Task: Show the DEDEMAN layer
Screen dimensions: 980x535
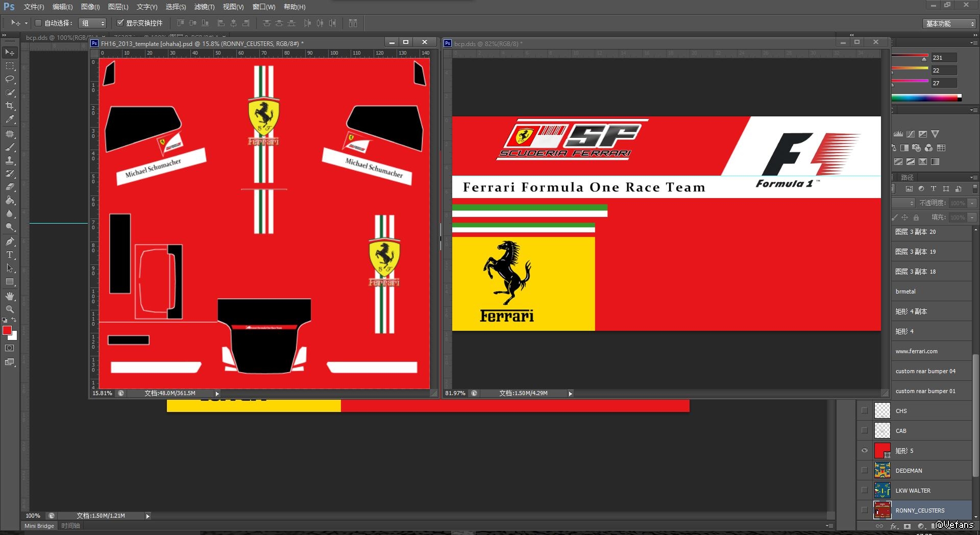Action: pyautogui.click(x=864, y=471)
